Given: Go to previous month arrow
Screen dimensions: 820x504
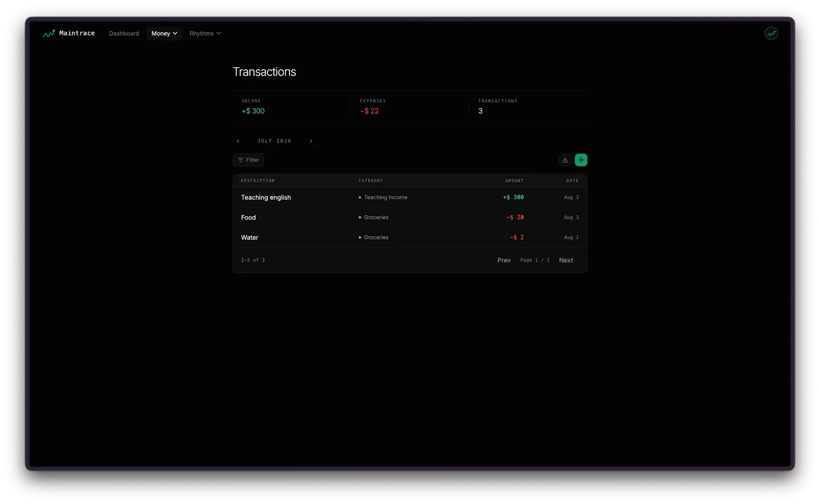Looking at the screenshot, I should point(238,141).
